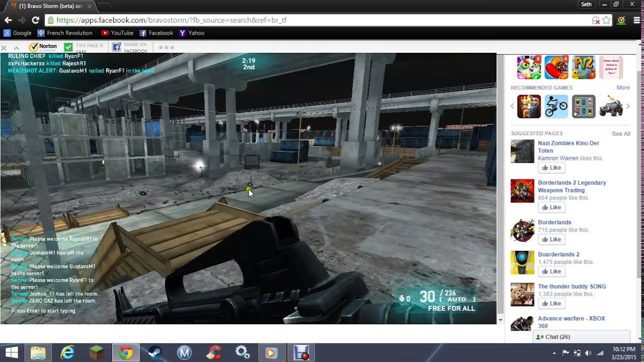Open the Chat (26) bar

pos(582,337)
